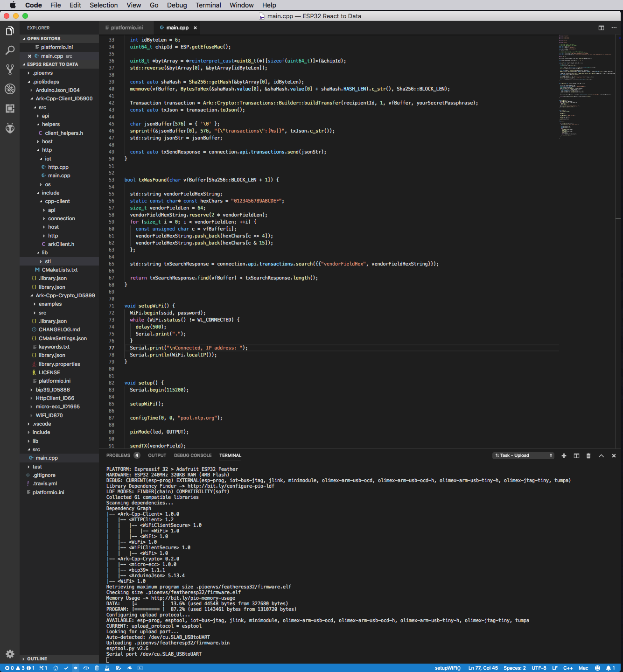Screen dimensions: 623x672
Task: Open the Task - Upload terminal dropdown
Action: pyautogui.click(x=523, y=455)
